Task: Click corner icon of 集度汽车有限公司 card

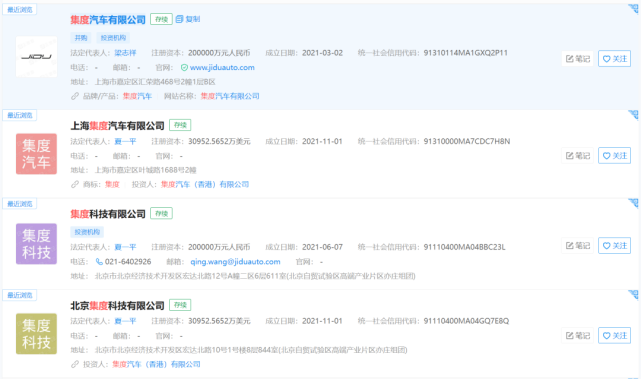Action: coord(633,9)
